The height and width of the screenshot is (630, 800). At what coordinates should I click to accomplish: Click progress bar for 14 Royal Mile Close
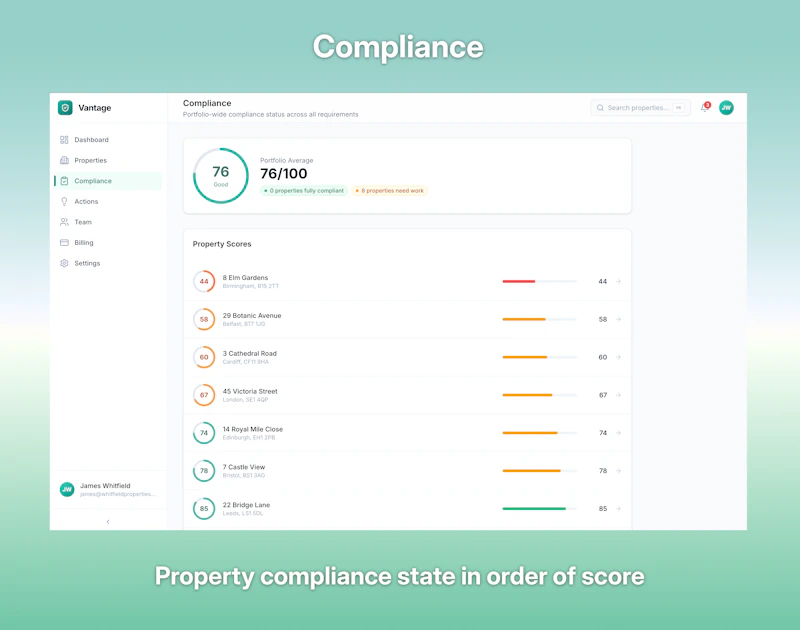540,433
